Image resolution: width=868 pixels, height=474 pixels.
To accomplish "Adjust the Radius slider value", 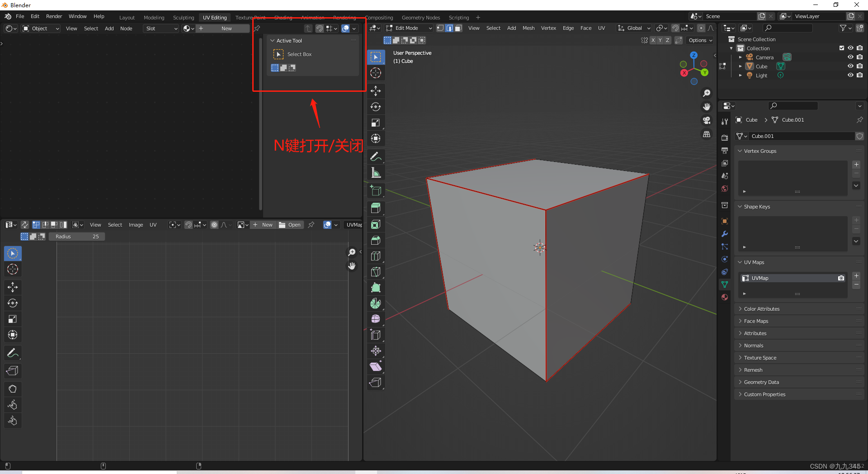I will [x=77, y=237].
